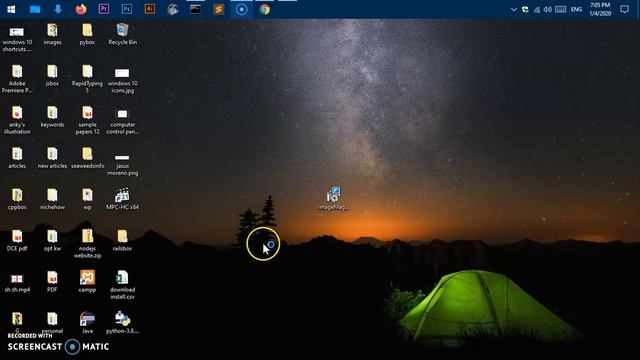
Task: Select the RapidTyping 5 folder
Action: point(87,79)
